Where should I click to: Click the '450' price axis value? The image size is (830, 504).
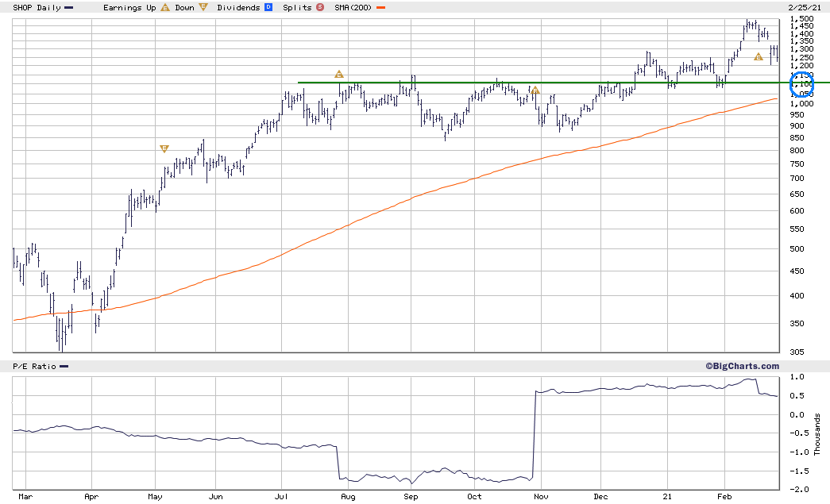click(x=797, y=271)
